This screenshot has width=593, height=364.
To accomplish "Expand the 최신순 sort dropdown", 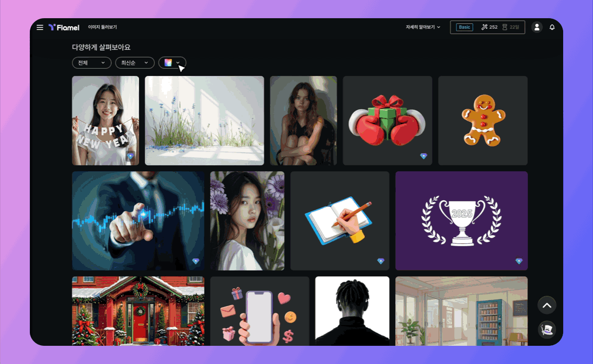I will 135,63.
